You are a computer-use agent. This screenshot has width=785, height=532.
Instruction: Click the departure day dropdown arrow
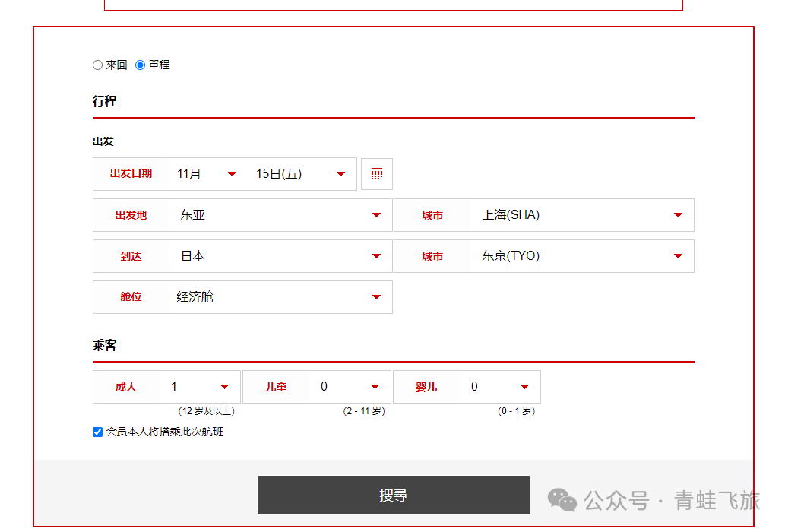340,173
